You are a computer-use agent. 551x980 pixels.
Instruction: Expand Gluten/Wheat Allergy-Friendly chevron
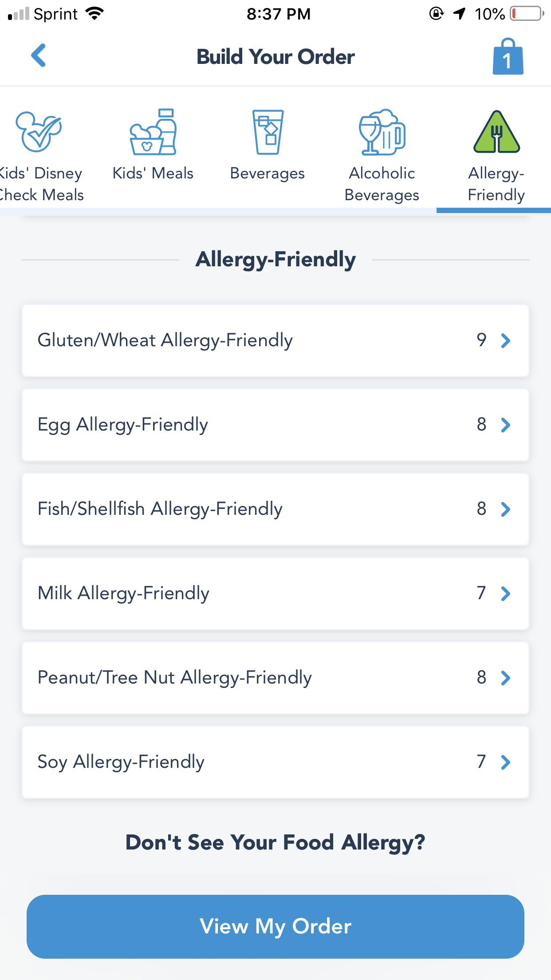pos(505,341)
